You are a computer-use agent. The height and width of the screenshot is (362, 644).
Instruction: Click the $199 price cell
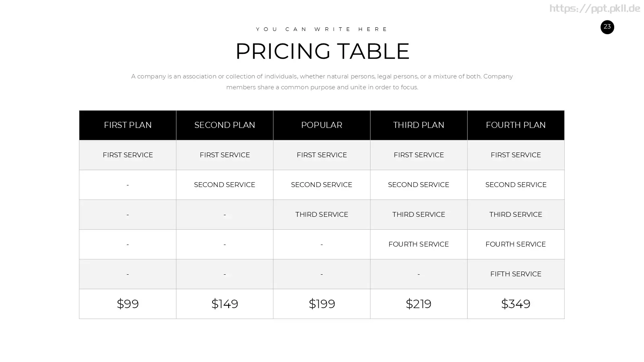tap(322, 304)
